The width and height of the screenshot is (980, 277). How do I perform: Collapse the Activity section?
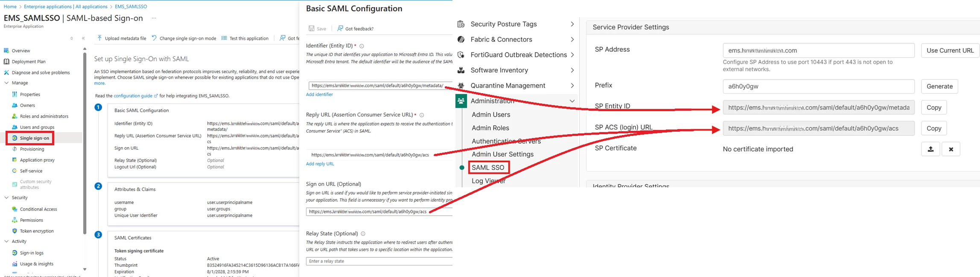[6, 242]
